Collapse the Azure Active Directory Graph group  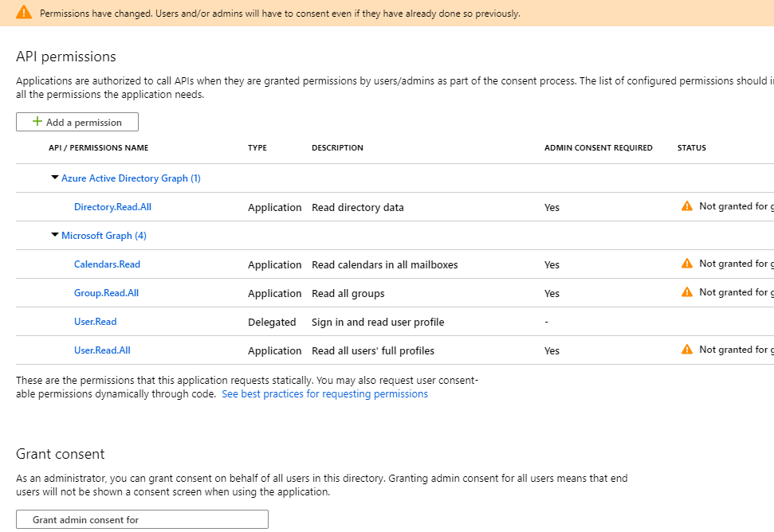click(54, 178)
